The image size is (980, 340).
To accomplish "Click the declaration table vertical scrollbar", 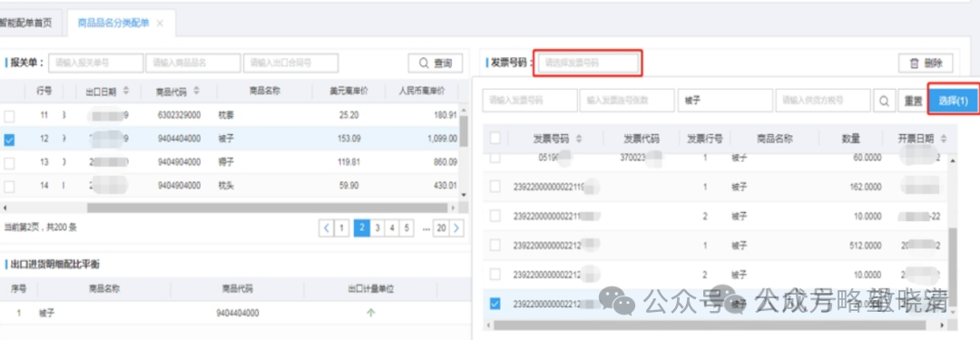I will click(x=464, y=131).
